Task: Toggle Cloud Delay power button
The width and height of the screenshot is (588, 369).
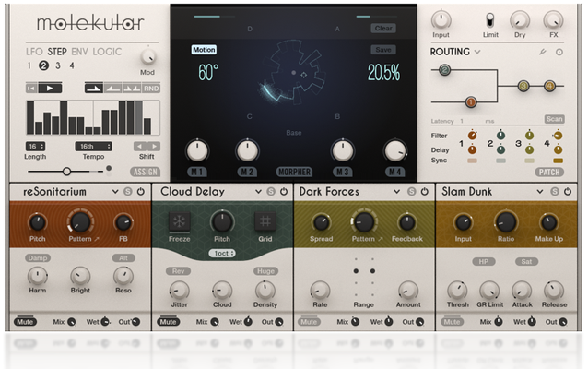Action: pos(284,192)
